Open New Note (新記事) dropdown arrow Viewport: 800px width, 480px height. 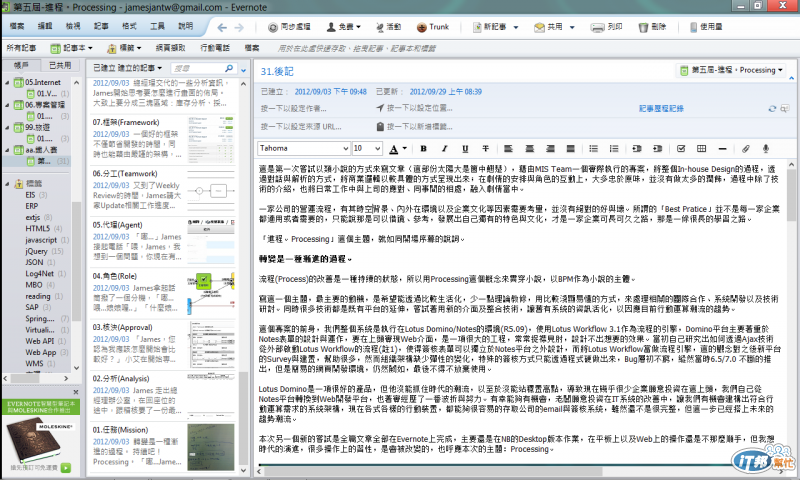click(x=516, y=28)
